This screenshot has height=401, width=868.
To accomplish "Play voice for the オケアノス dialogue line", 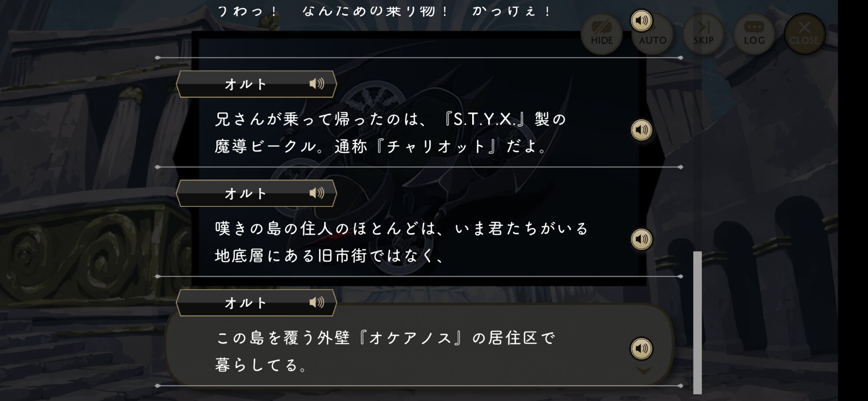I will point(641,348).
